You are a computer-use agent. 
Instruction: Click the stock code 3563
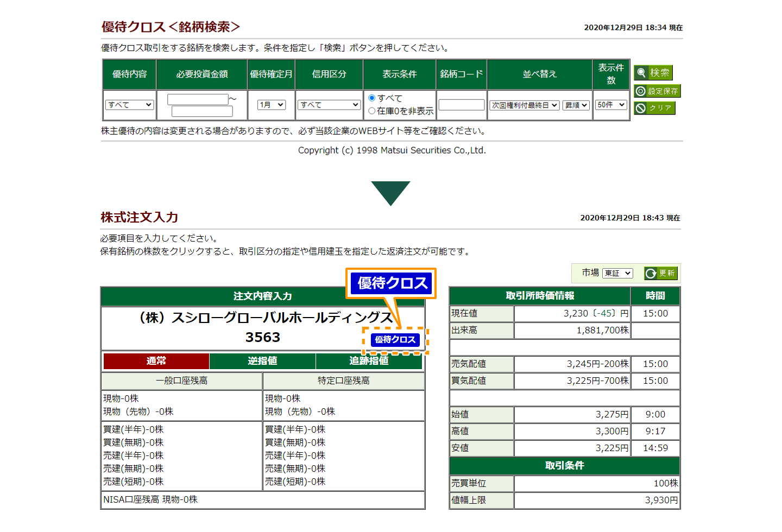point(263,337)
